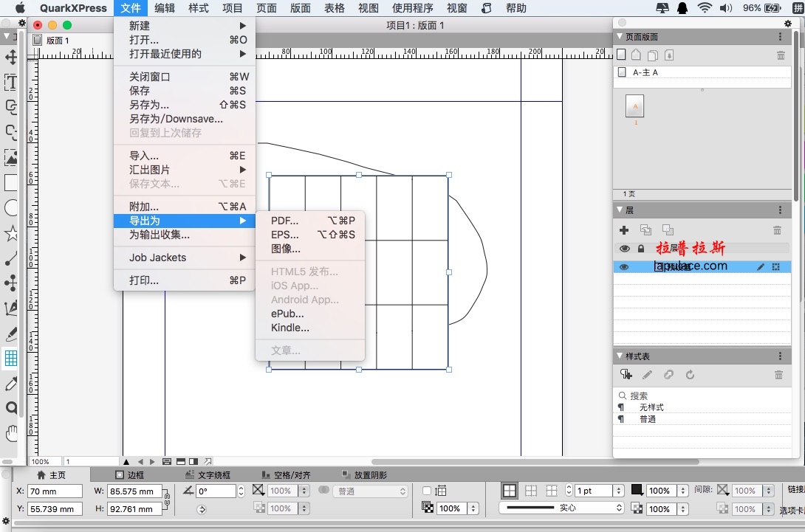Click 打印... in the File menu

click(x=185, y=280)
